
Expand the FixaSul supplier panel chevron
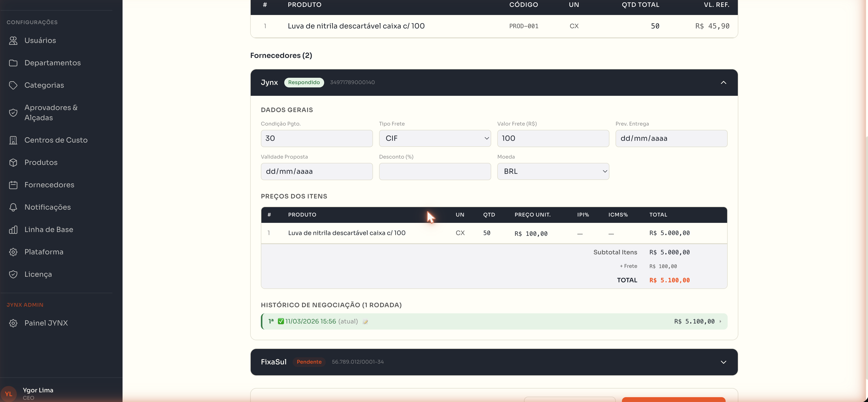[x=723, y=362]
